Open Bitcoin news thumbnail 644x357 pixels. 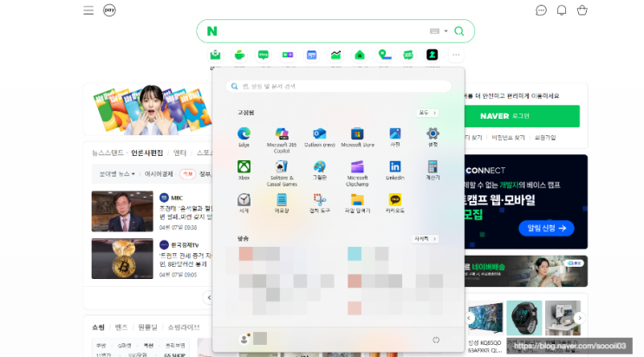click(122, 258)
